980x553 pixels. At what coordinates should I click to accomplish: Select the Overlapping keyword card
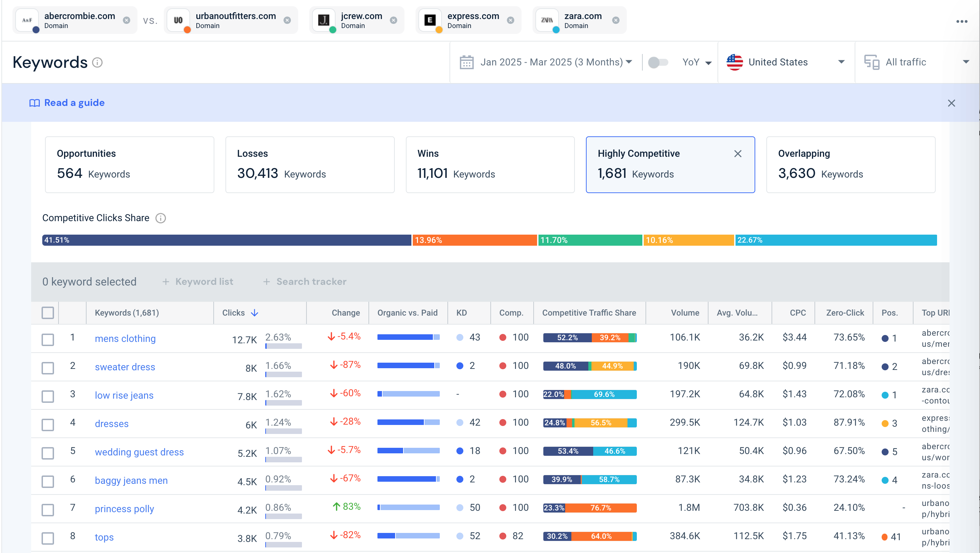[x=850, y=165]
